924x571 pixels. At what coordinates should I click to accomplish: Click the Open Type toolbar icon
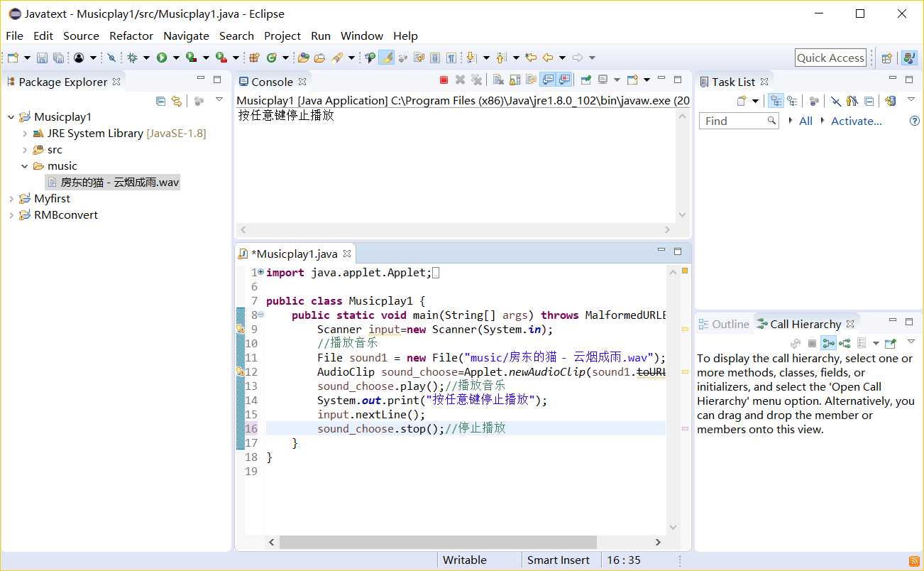(304, 58)
